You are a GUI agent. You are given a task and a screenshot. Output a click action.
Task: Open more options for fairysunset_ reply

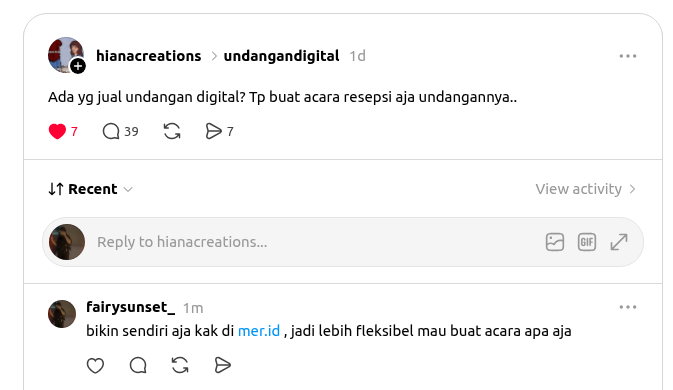point(628,307)
